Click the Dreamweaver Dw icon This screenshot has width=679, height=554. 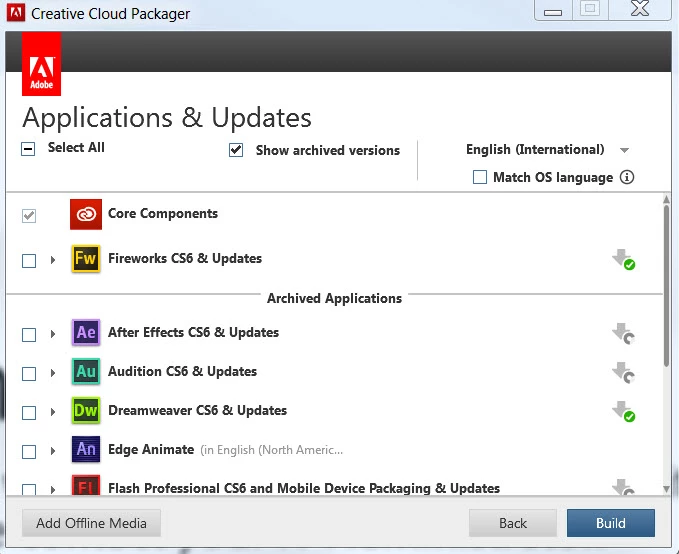click(x=86, y=410)
